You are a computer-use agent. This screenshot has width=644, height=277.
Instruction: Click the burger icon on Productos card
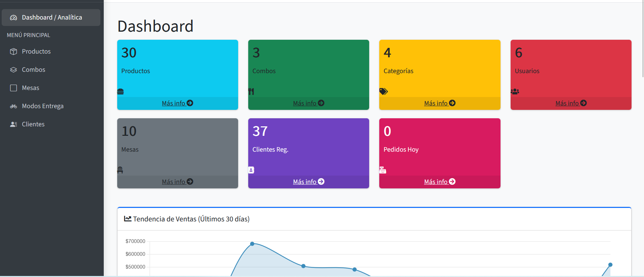click(x=121, y=91)
